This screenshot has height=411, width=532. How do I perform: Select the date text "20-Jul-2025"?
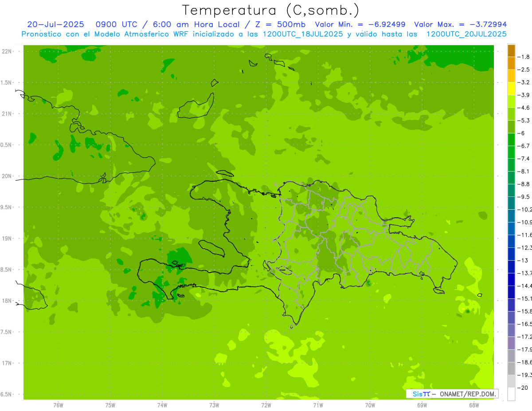(x=55, y=24)
